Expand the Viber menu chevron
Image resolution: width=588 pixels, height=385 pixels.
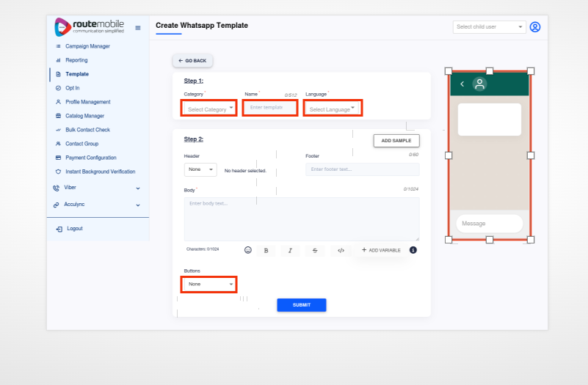(138, 188)
